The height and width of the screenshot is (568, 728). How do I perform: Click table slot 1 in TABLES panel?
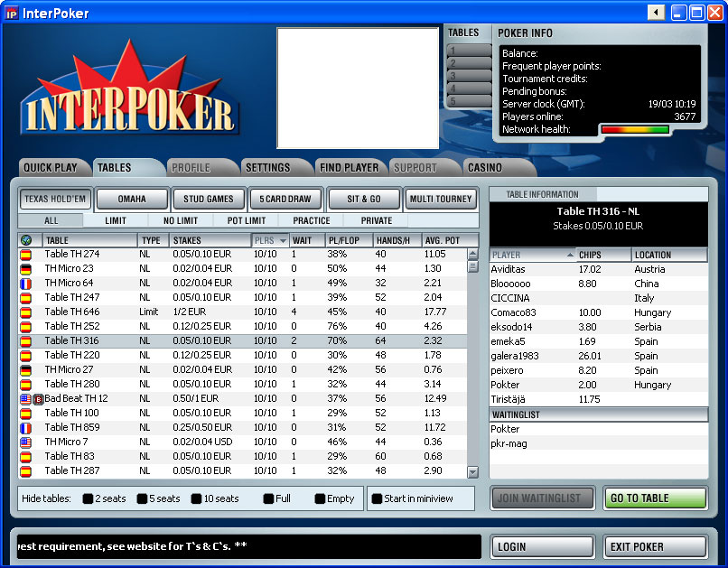469,51
